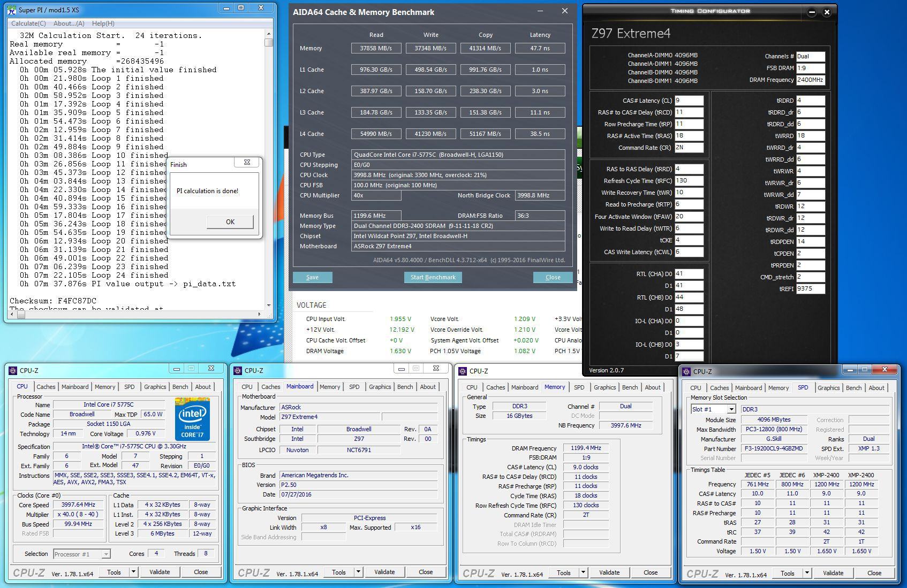The height and width of the screenshot is (588, 907).
Task: Click the CPU-Z icon in the processor window title bar
Action: pos(13,370)
